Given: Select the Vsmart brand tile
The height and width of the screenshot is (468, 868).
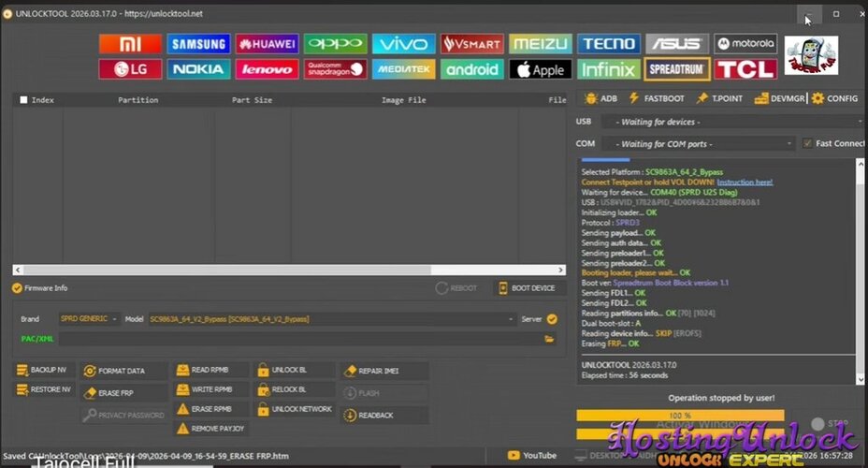Looking at the screenshot, I should tap(472, 44).
